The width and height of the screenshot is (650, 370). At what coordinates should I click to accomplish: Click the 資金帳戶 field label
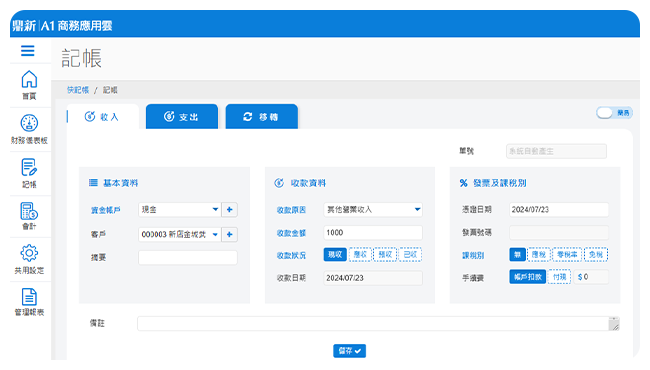click(x=106, y=210)
